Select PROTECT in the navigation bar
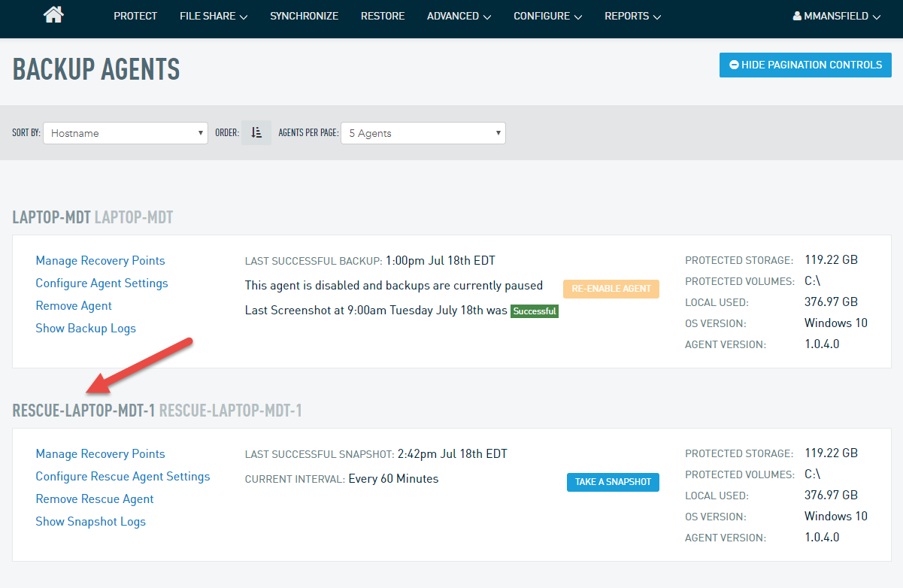 [135, 15]
